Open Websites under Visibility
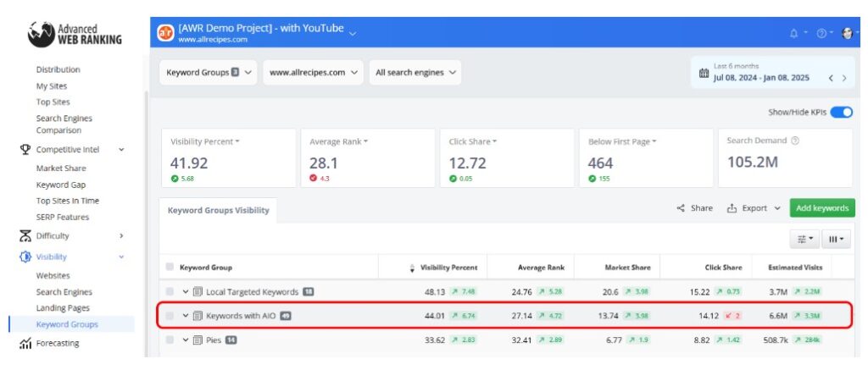This screenshot has width=868, height=370. coord(53,275)
